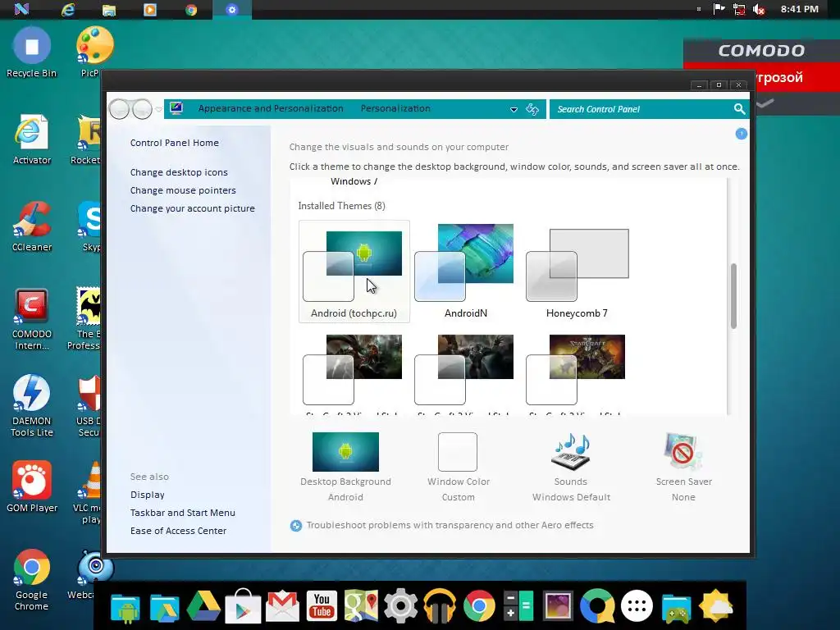This screenshot has width=840, height=630.
Task: Open Change desktop icons link
Action: [x=179, y=172]
